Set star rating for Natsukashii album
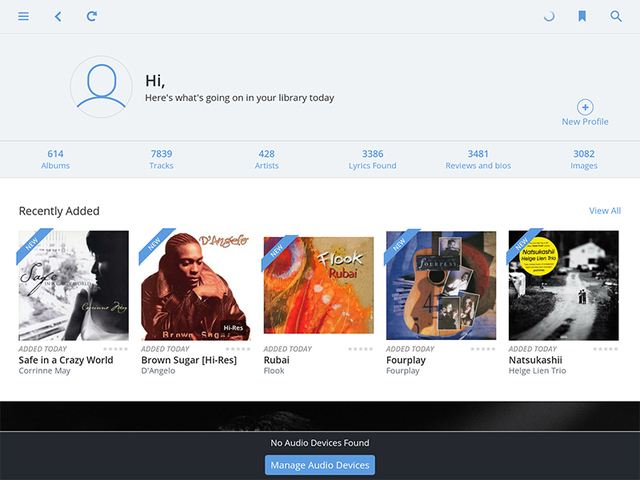 click(x=605, y=349)
